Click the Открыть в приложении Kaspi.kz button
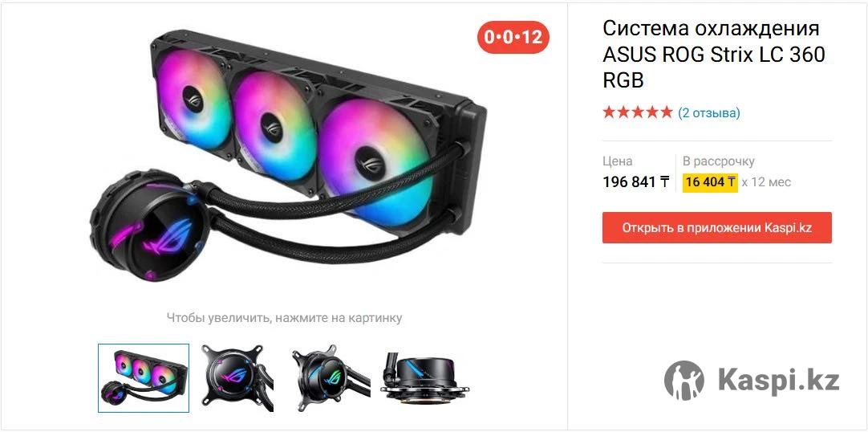The height and width of the screenshot is (432, 868). click(x=717, y=227)
